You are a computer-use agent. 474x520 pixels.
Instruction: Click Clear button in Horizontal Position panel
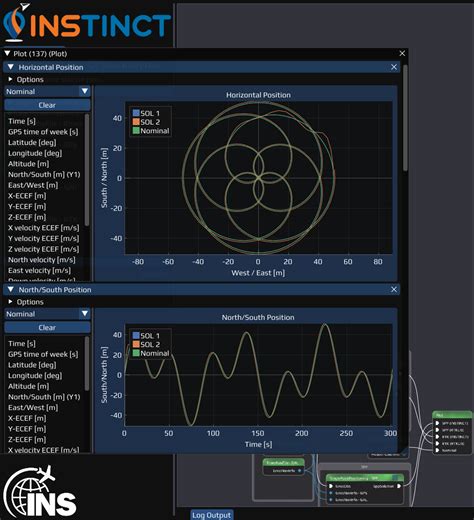coord(47,105)
